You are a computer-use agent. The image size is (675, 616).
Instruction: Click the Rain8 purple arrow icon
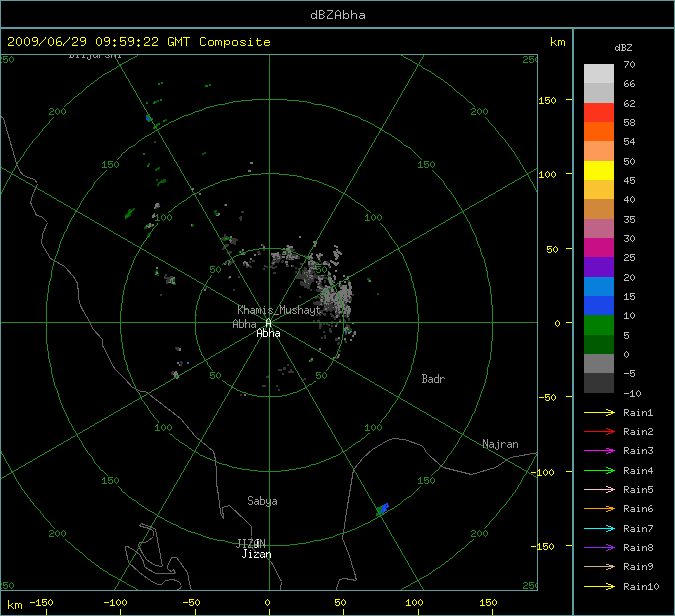click(x=599, y=548)
